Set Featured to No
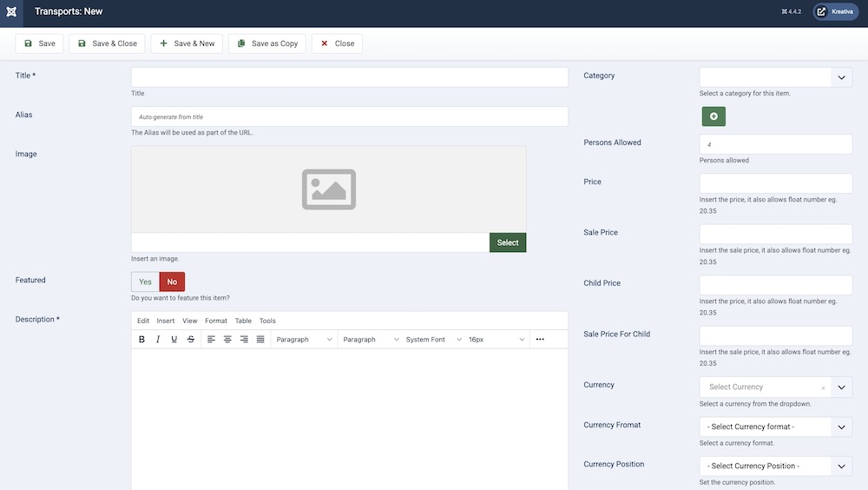 tap(172, 281)
